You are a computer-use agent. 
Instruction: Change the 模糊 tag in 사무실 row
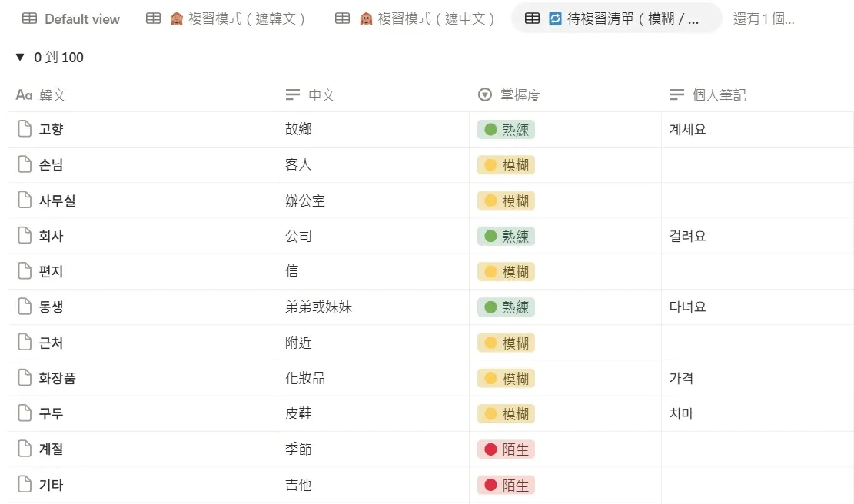[506, 201]
